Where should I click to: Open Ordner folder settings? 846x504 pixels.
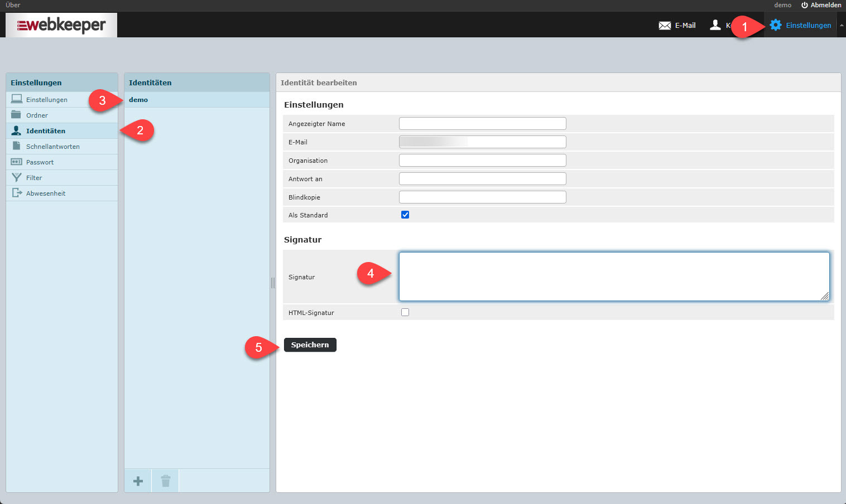(37, 115)
